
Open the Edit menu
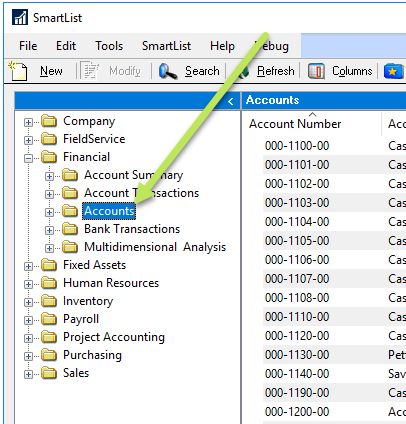(x=66, y=46)
